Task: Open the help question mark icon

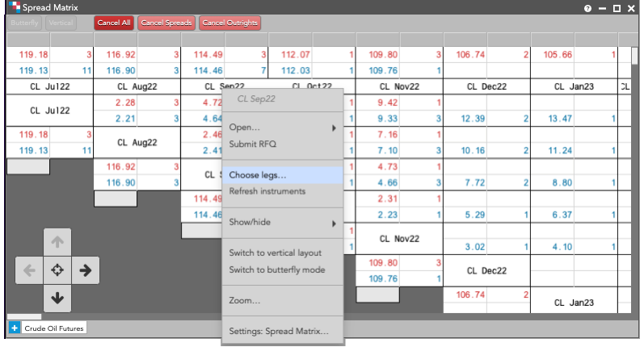Action: (587, 8)
